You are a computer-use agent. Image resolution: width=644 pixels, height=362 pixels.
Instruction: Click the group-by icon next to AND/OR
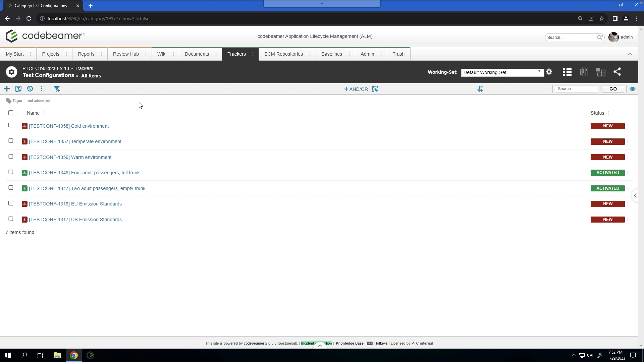[x=375, y=89]
